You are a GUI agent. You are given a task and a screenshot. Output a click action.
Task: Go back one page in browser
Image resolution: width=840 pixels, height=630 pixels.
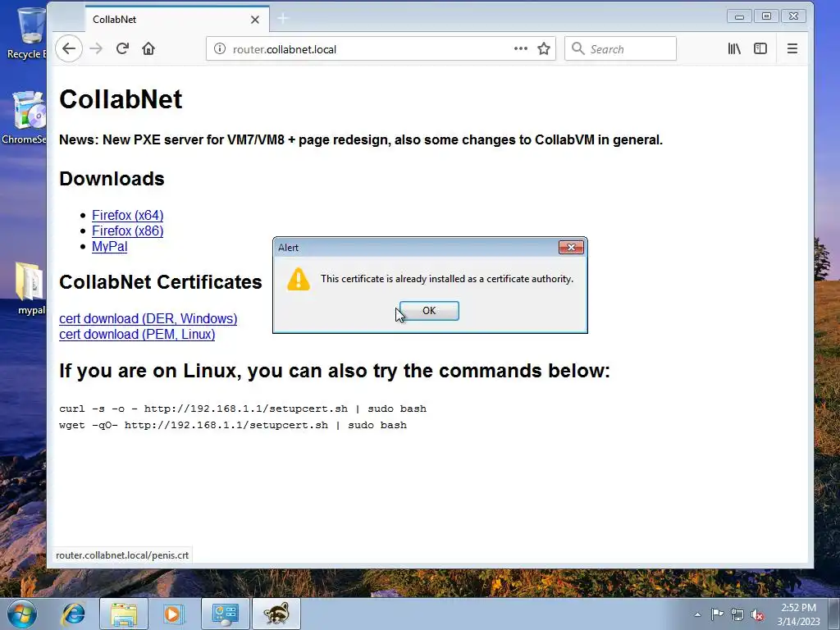click(69, 48)
